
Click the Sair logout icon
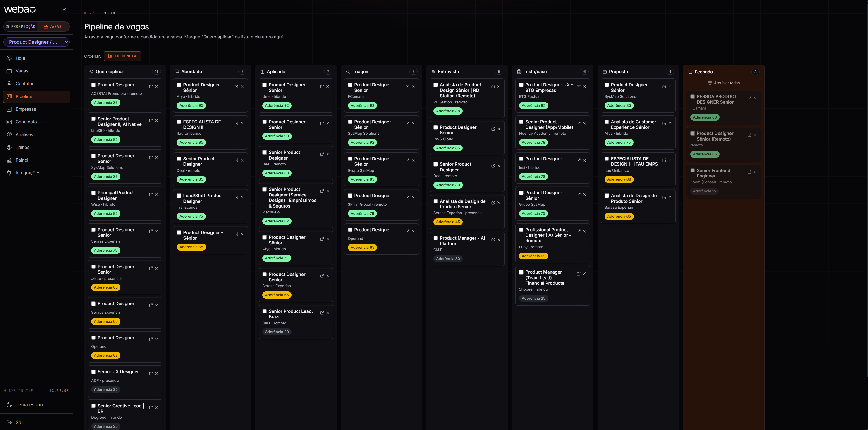[9, 422]
